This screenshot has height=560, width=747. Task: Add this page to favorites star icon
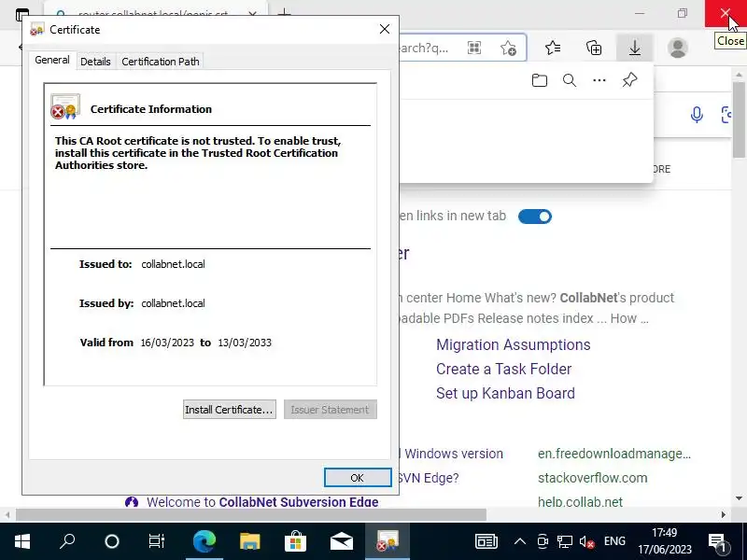pos(508,48)
